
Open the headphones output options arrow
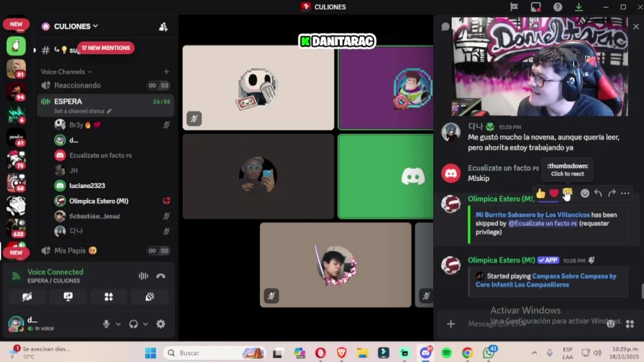coord(145,324)
